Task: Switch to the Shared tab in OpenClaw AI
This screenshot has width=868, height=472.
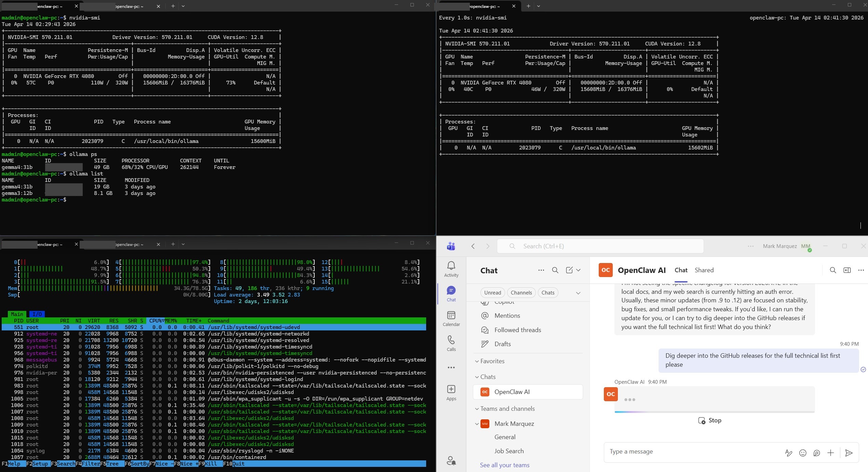Action: tap(704, 270)
